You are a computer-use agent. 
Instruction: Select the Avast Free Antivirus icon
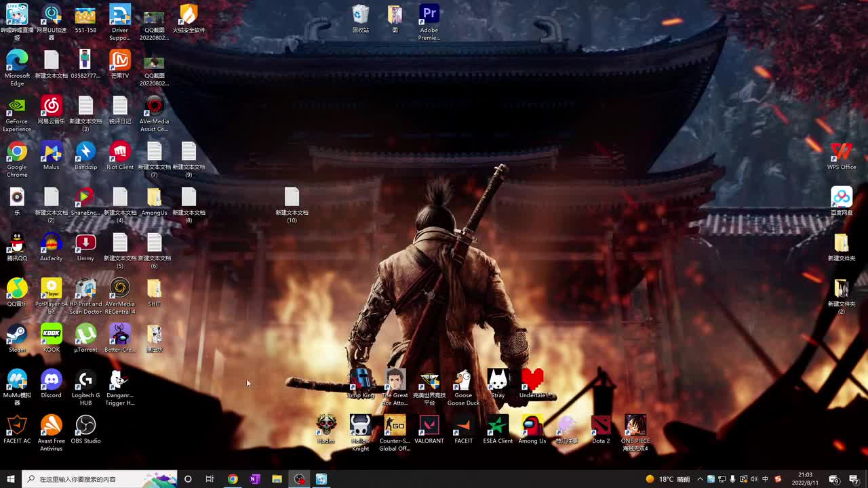(51, 432)
